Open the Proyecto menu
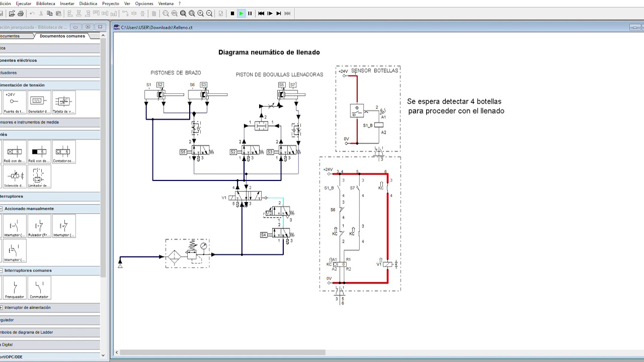 pos(111,4)
